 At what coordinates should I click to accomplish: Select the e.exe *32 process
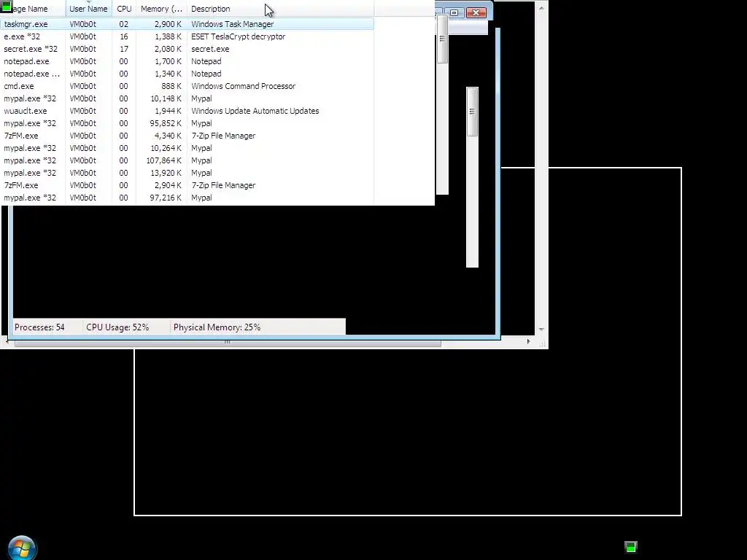point(187,36)
